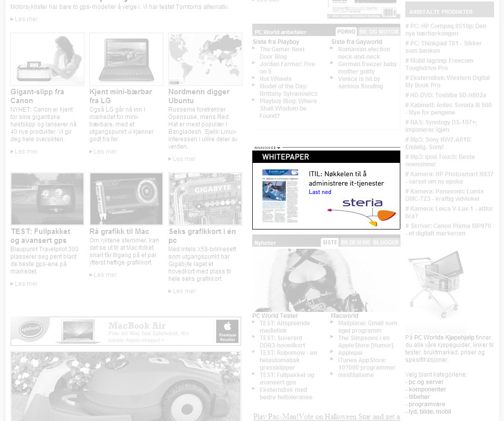This screenshot has width=504, height=421.
Task: Click 'Les mer' under the Ubuntu article
Action: point(182,159)
